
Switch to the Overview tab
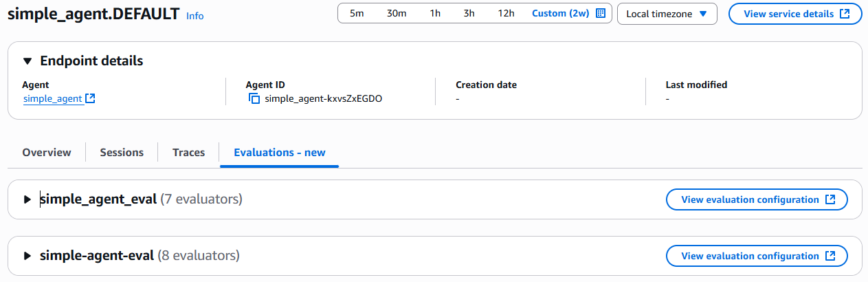tap(47, 153)
